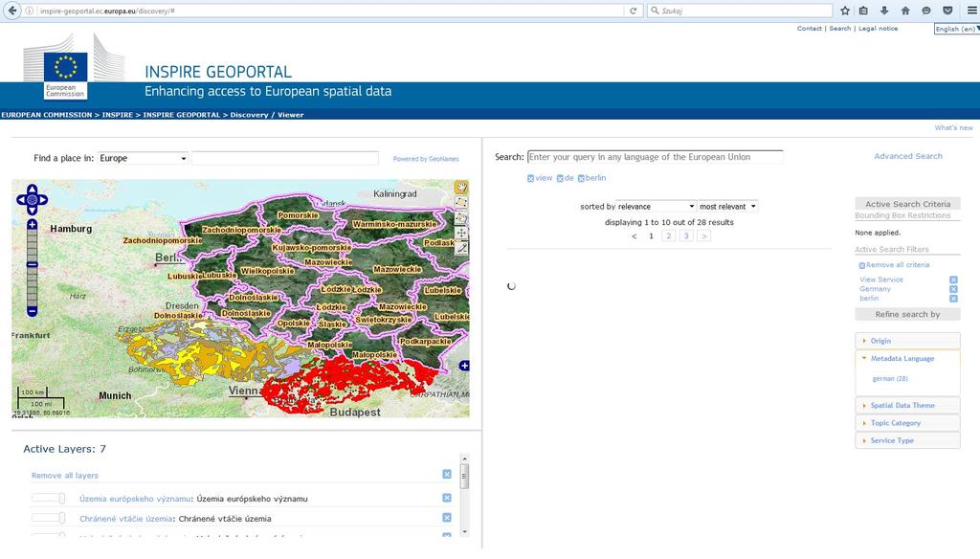
Task: Open the browser bookmarks list icon
Action: tap(863, 11)
